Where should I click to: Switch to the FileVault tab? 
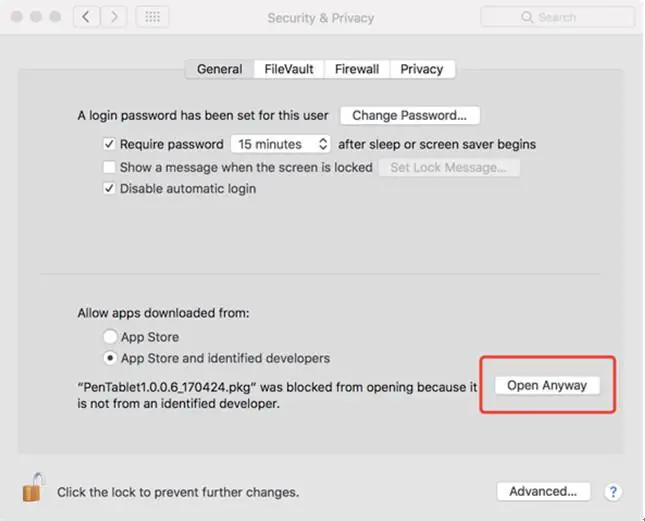[x=289, y=69]
